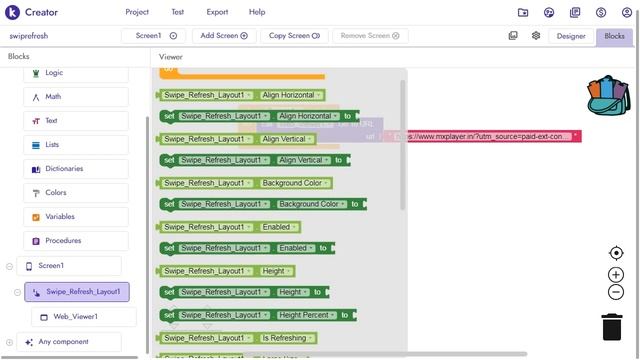Viewport: 640px width, 360px height.
Task: Open the Screen1 screen selector dropdown
Action: click(153, 36)
